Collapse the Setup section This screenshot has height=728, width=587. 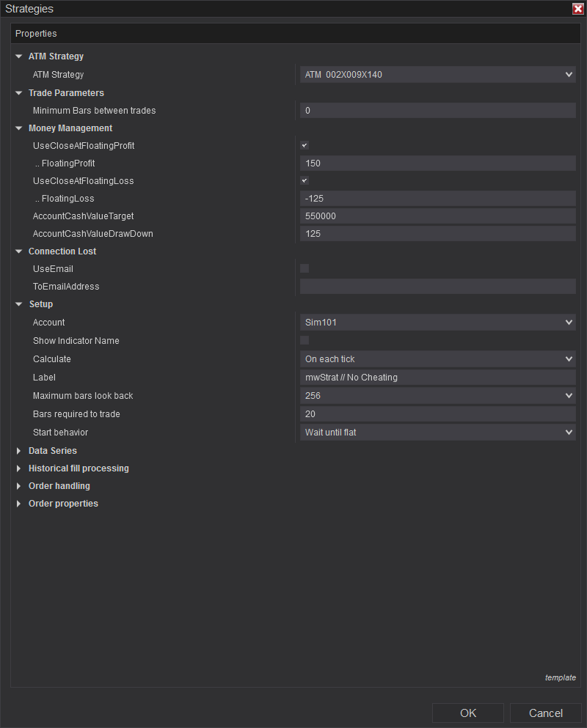point(18,304)
